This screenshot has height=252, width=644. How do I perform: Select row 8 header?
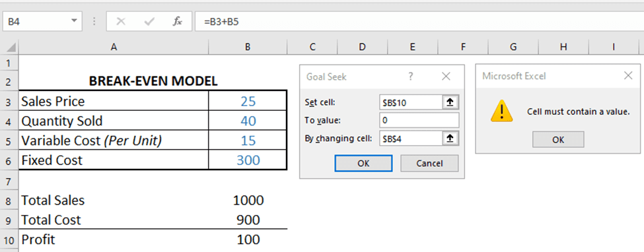tap(9, 200)
